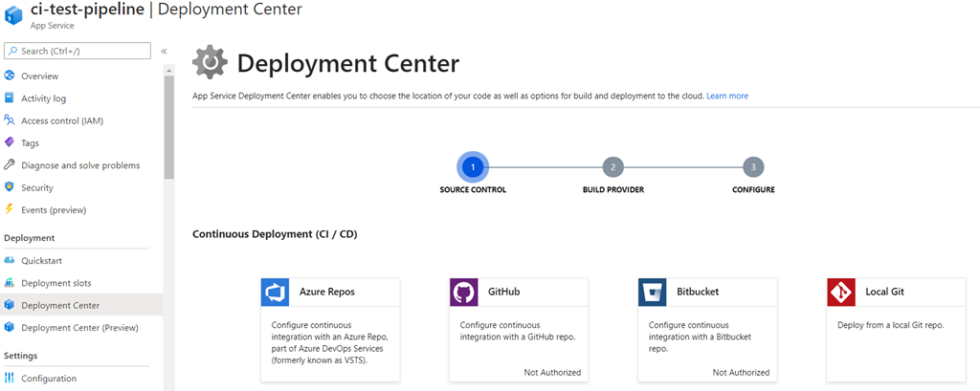The height and width of the screenshot is (391, 980).
Task: Jump to step 3 Configure
Action: 753,166
